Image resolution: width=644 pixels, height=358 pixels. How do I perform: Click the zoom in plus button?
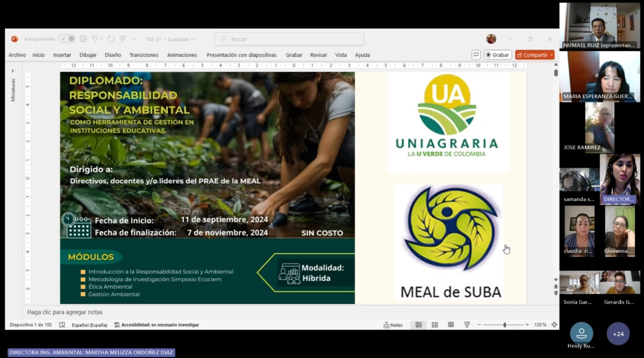pyautogui.click(x=527, y=325)
